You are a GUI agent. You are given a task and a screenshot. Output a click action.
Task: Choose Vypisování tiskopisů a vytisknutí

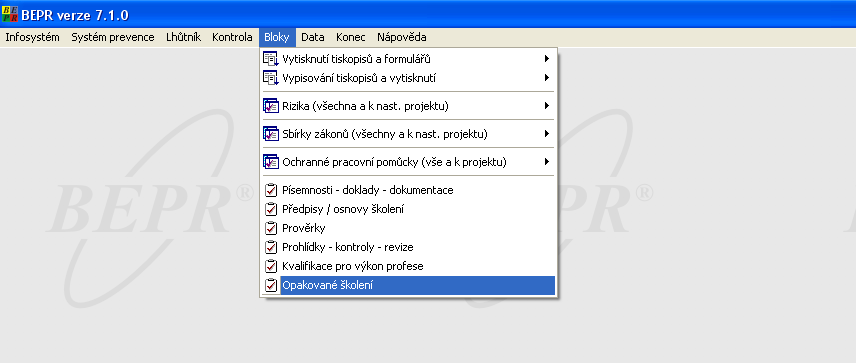pyautogui.click(x=408, y=78)
